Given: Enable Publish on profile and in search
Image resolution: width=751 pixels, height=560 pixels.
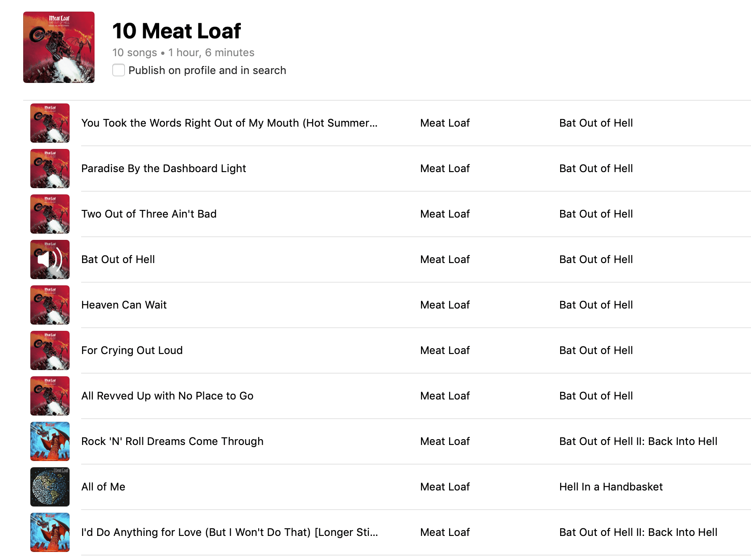Looking at the screenshot, I should point(119,70).
